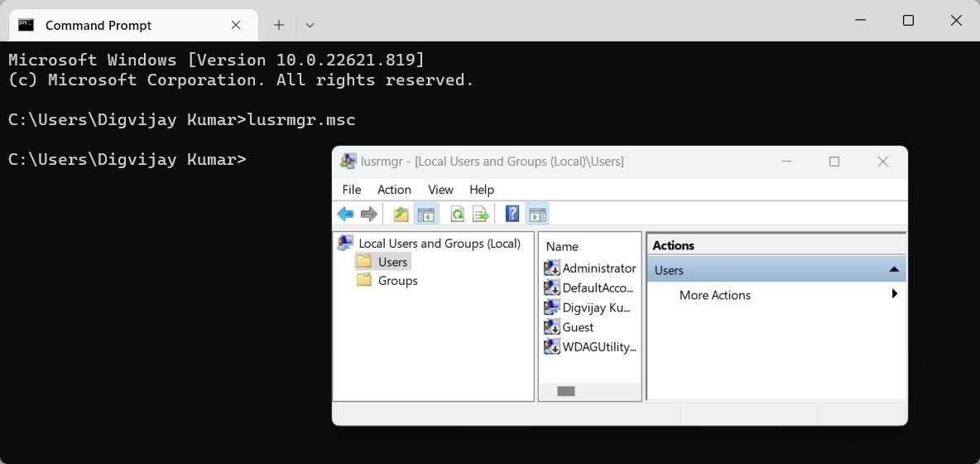Screen dimensions: 980x464
Task: Click the DefaultAccount user icon
Action: [x=552, y=288]
